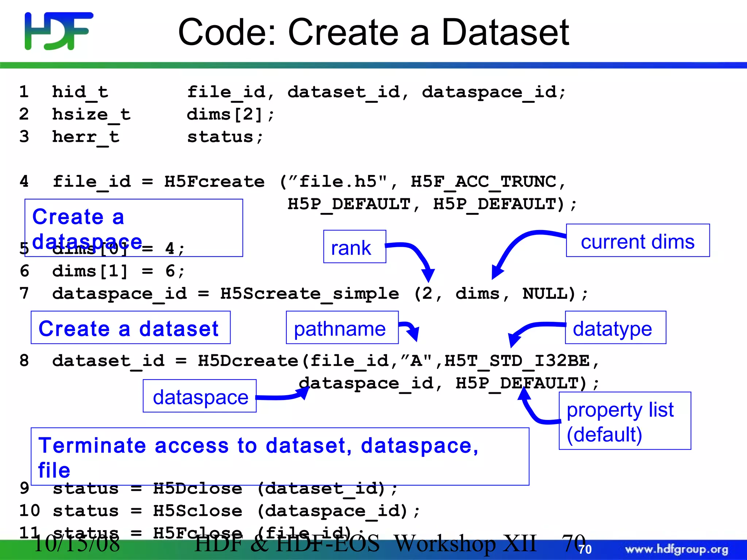The image size is (747, 560).
Task: Click 'status;' declaration on line 3
Action: point(225,137)
